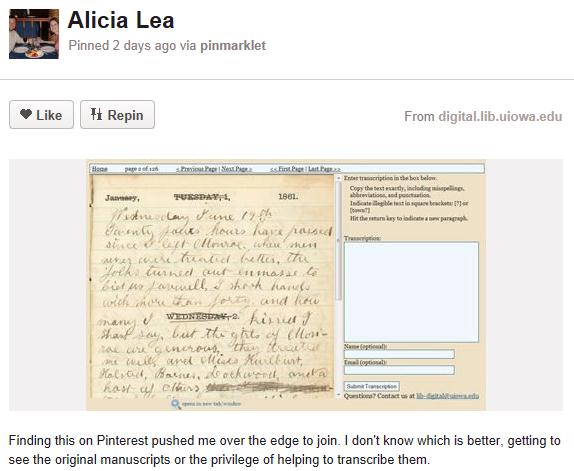Click Alicia Lea's profile picture
The width and height of the screenshot is (574, 471).
34,34
